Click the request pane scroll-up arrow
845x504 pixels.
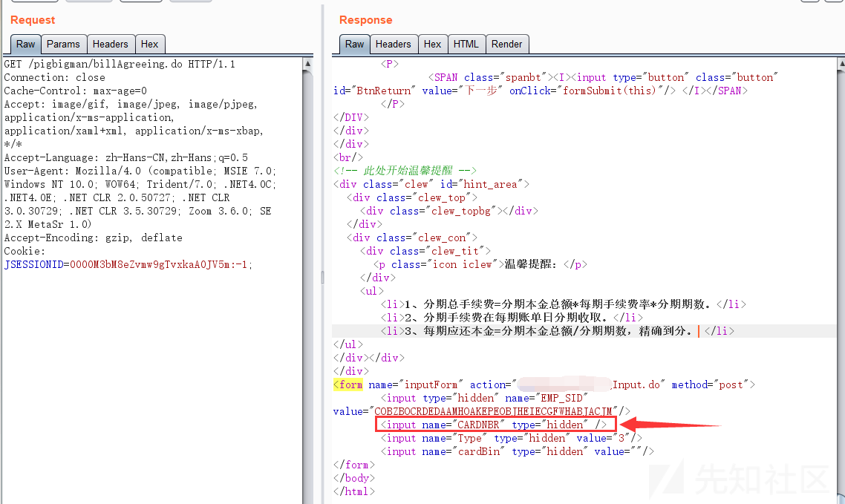[308, 65]
